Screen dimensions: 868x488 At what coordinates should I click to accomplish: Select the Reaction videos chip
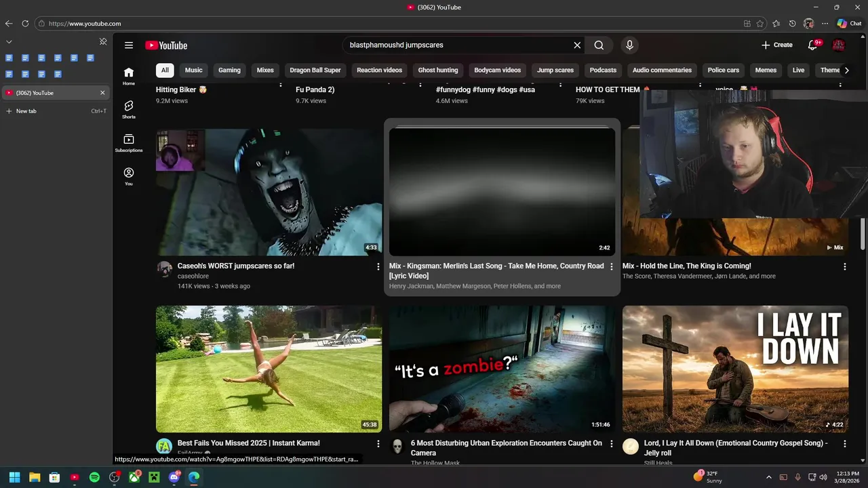[379, 70]
